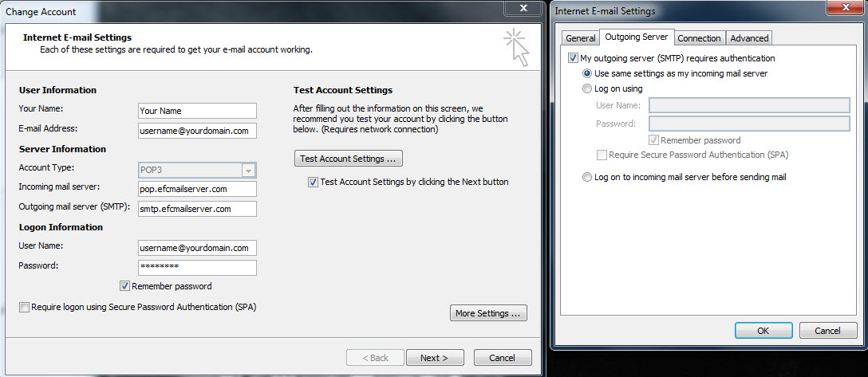The image size is (868, 377).
Task: Select the Outgoing Server tab
Action: pyautogui.click(x=637, y=37)
